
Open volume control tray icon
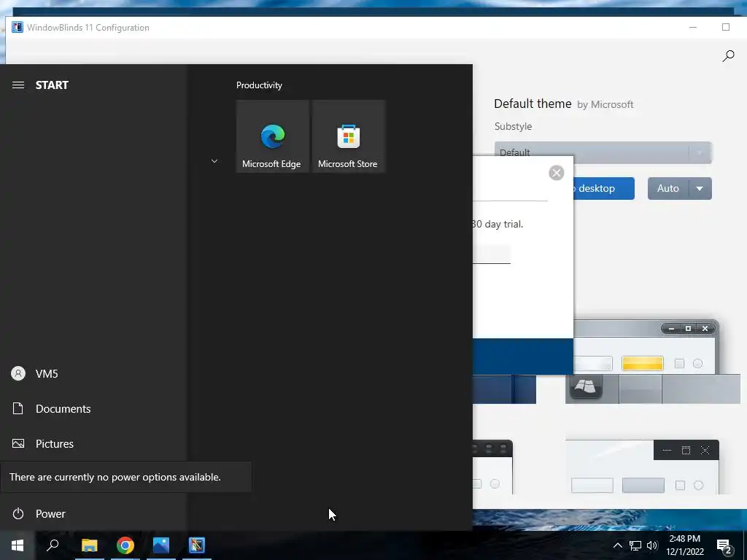tap(652, 545)
